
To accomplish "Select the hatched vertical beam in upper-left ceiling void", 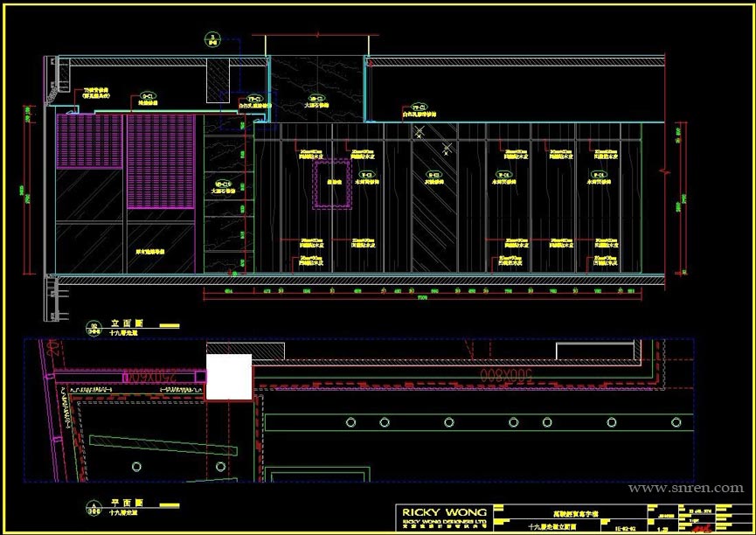I will (x=218, y=80).
